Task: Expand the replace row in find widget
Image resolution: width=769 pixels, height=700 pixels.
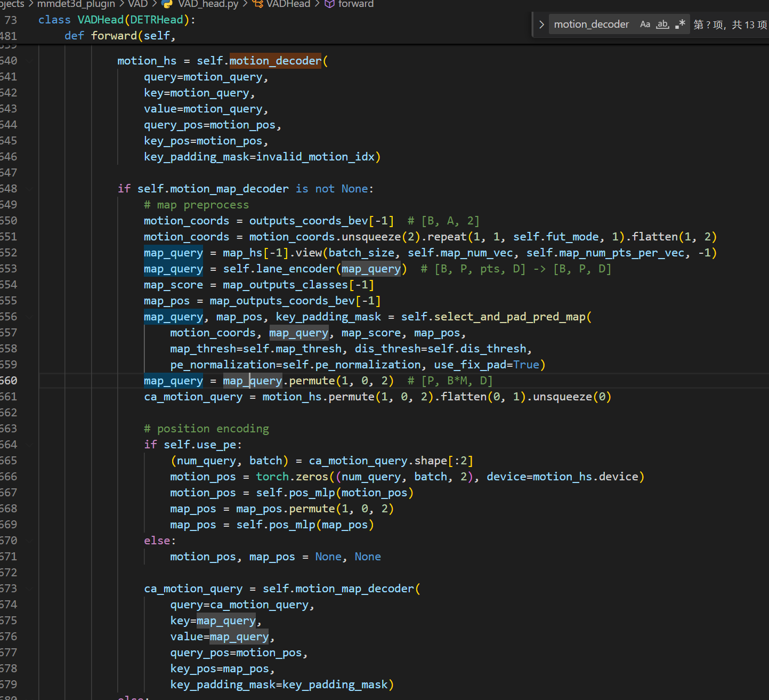Action: (541, 25)
